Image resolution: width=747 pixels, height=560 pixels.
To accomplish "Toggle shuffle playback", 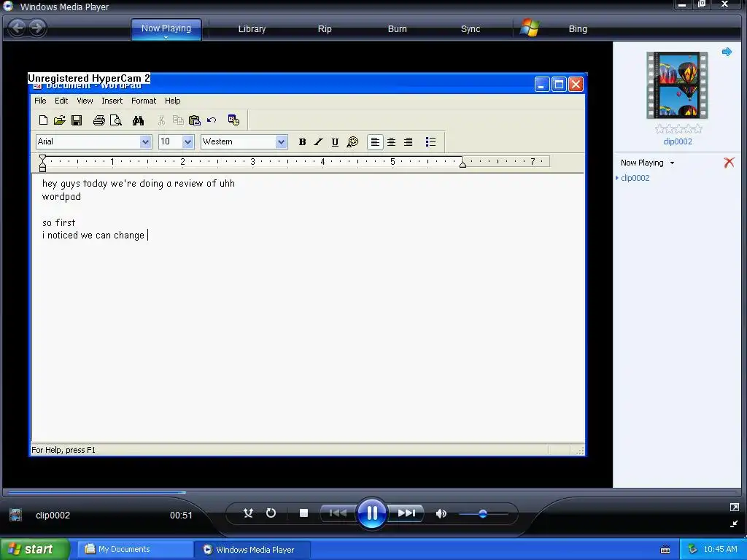I will (248, 513).
